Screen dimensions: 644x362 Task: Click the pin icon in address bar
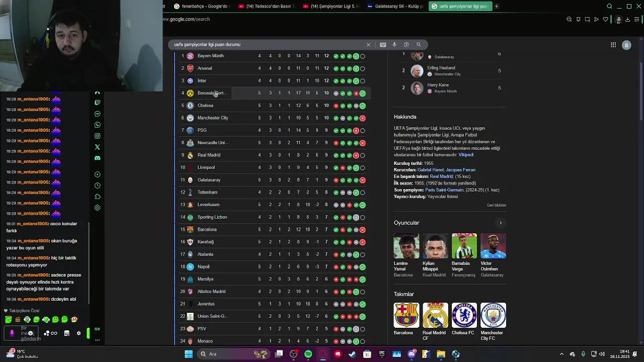pos(578,20)
